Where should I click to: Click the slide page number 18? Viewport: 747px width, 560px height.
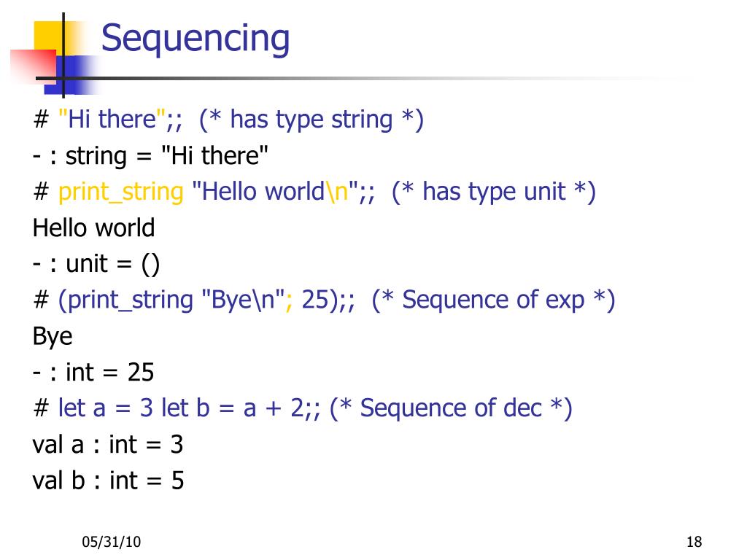click(x=694, y=542)
